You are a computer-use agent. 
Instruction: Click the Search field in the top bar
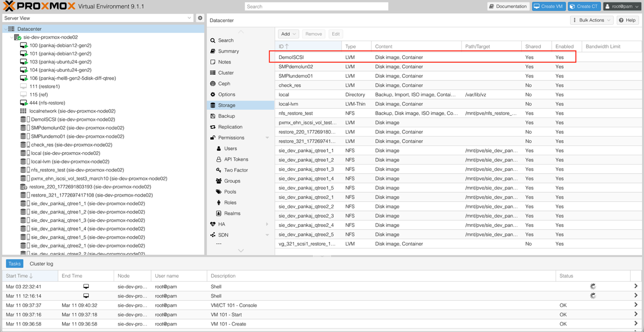[x=316, y=6]
